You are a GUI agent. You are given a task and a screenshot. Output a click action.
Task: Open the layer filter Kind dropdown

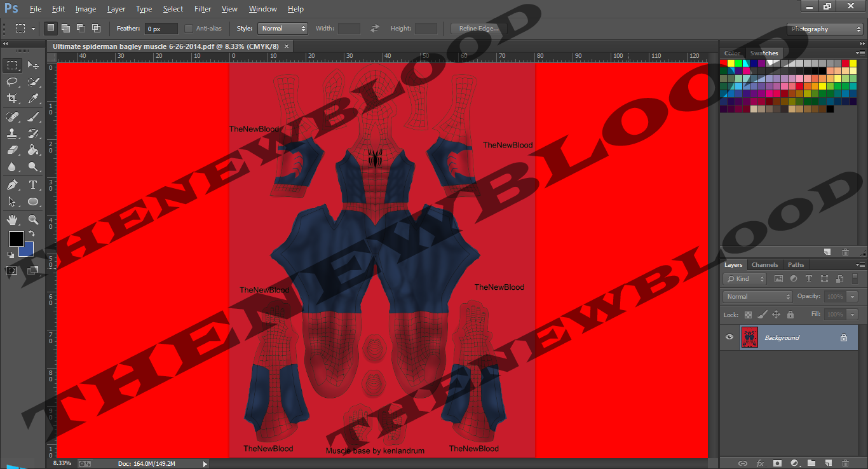pos(745,279)
